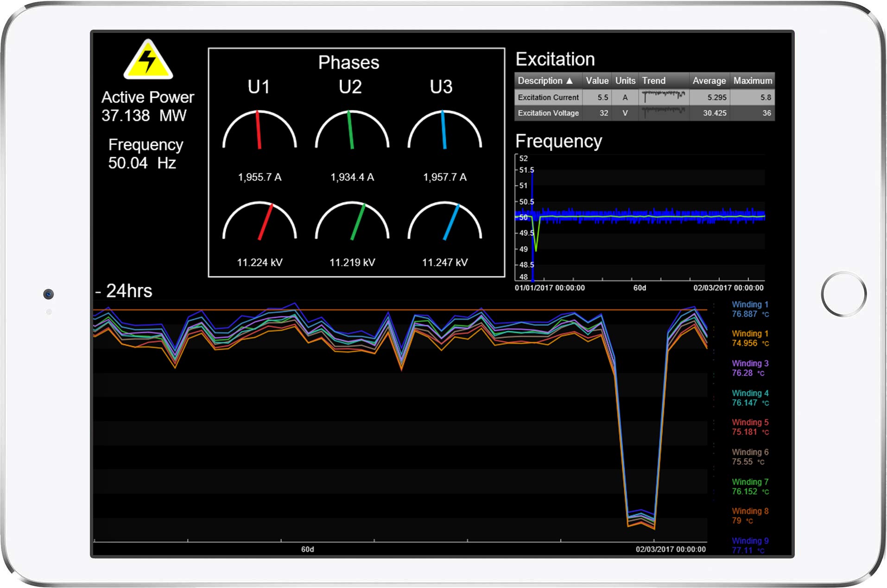Select the Excitation Voltage row label
Image resolution: width=887 pixels, height=588 pixels.
click(x=548, y=113)
